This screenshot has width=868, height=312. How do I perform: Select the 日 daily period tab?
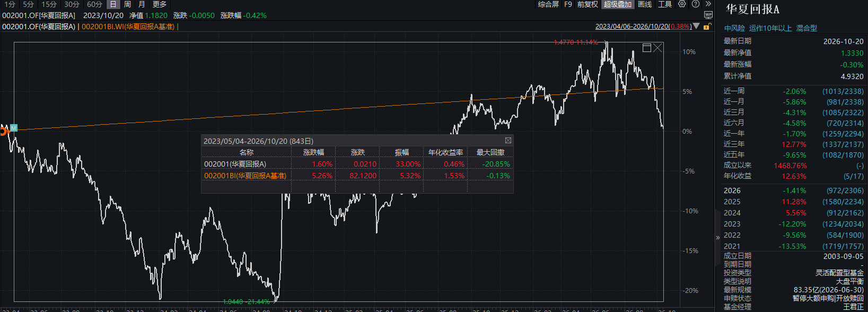[x=113, y=4]
